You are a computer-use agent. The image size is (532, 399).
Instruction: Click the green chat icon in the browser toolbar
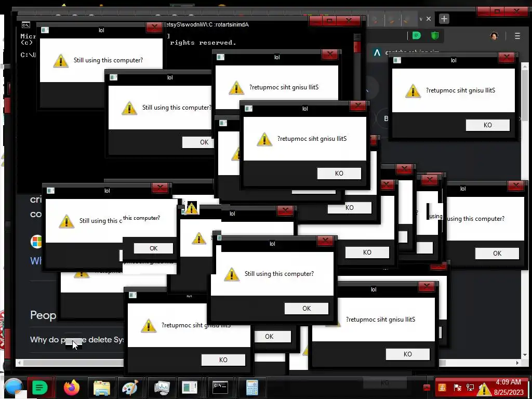[x=417, y=35]
